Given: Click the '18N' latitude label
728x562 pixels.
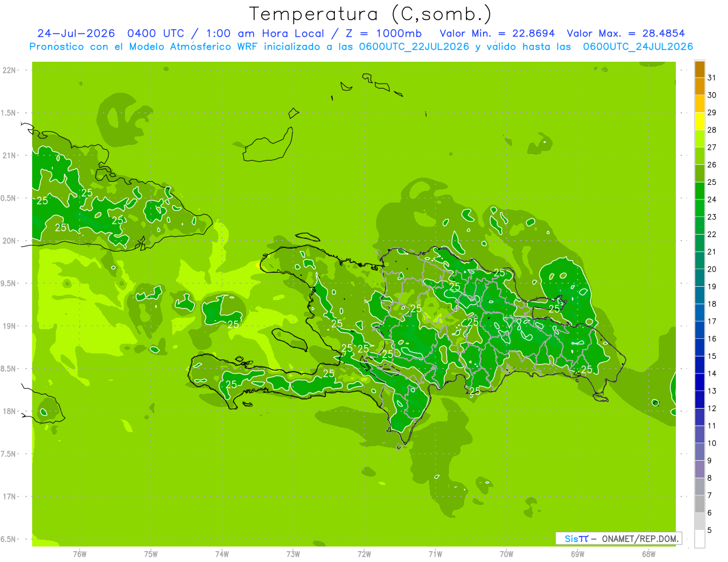Looking at the screenshot, I should [x=10, y=412].
